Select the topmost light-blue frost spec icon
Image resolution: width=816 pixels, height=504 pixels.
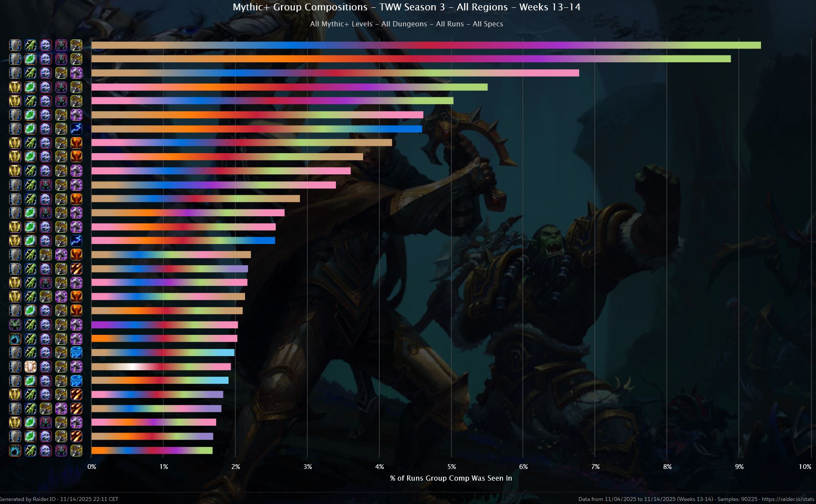76,352
